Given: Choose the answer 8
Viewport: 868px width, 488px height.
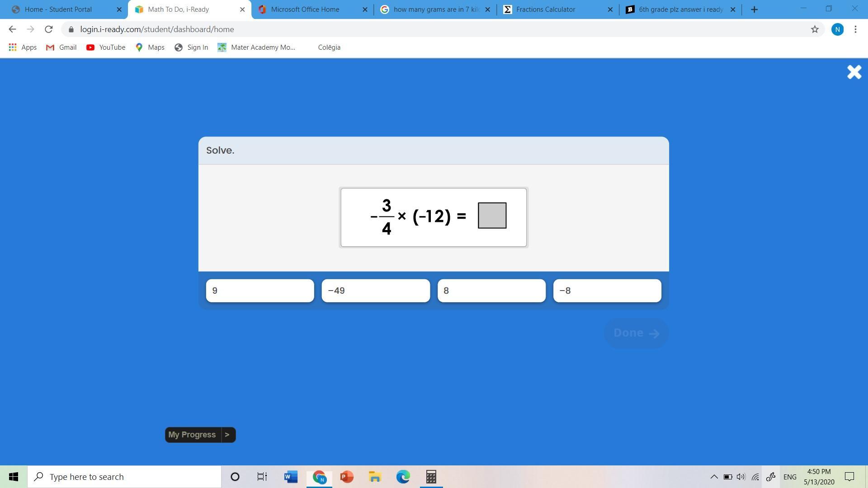Looking at the screenshot, I should (491, 291).
